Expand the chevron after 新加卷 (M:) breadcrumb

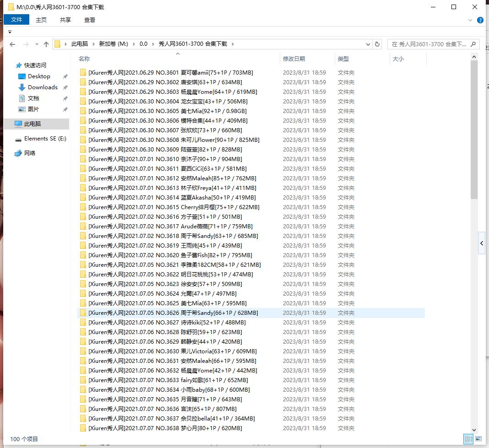pyautogui.click(x=134, y=44)
